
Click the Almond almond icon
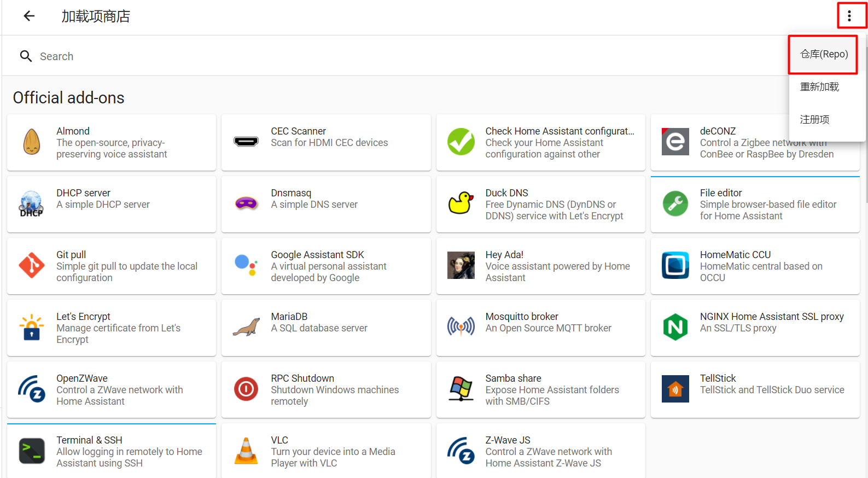click(x=32, y=142)
